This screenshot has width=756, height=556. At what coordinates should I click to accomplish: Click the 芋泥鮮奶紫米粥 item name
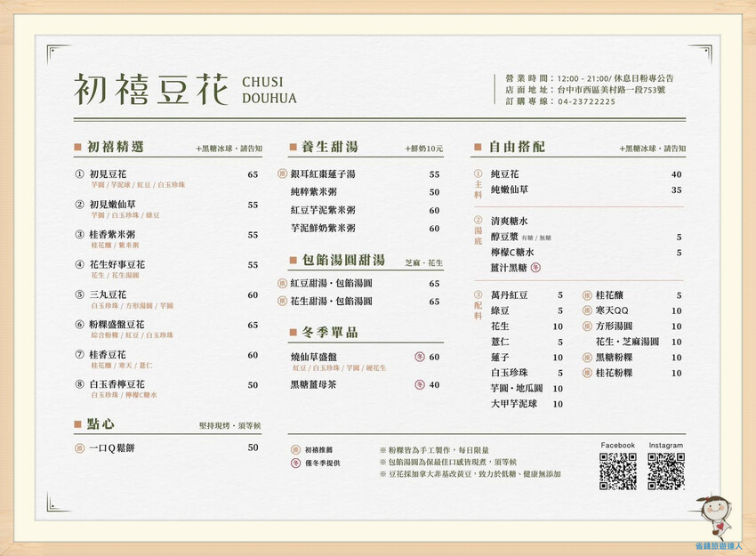tap(323, 229)
